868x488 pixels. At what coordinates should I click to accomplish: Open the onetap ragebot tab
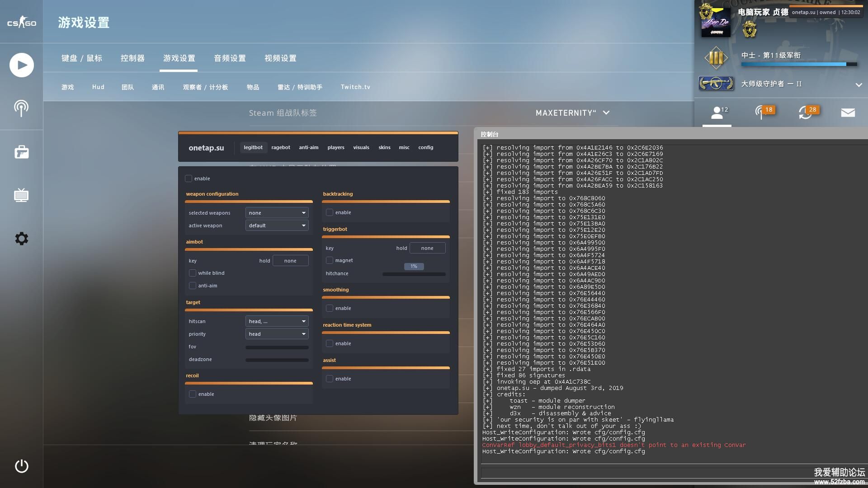281,147
